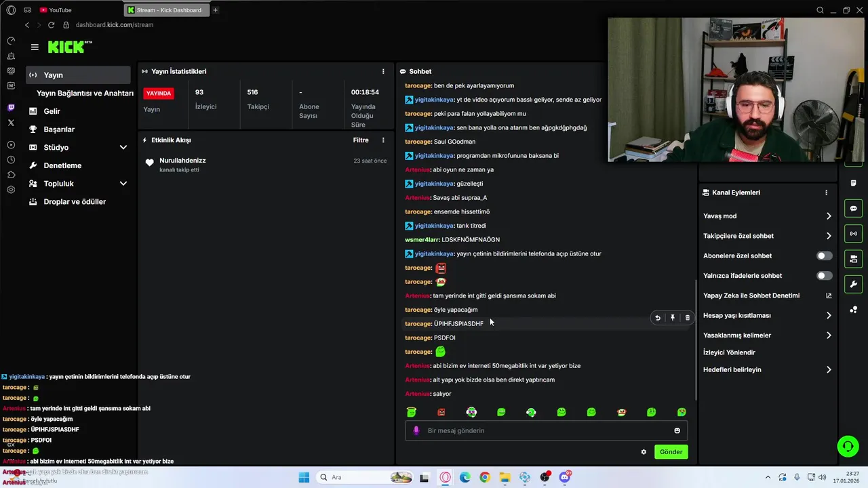Click the Gönder send button
The width and height of the screenshot is (868, 488).
pyautogui.click(x=671, y=452)
